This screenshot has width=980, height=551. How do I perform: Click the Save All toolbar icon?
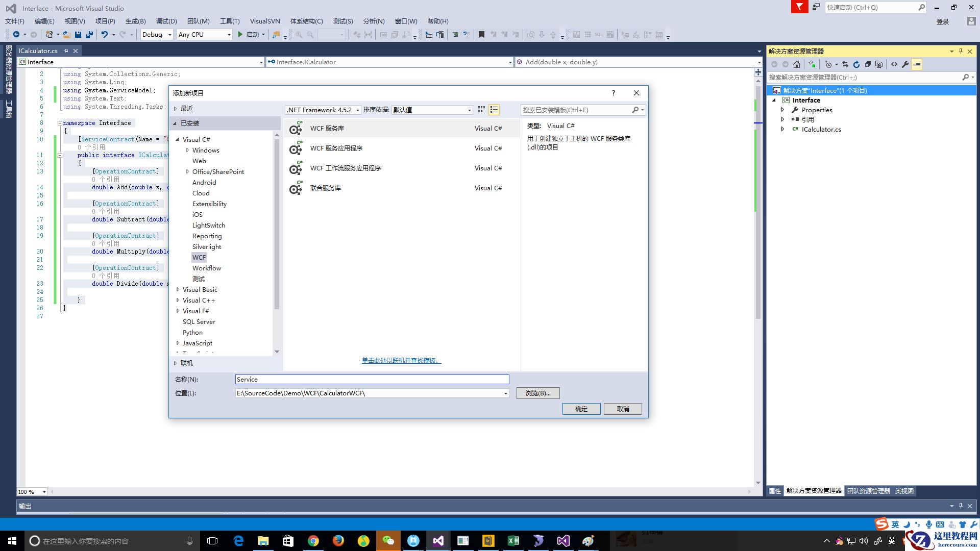coord(89,35)
